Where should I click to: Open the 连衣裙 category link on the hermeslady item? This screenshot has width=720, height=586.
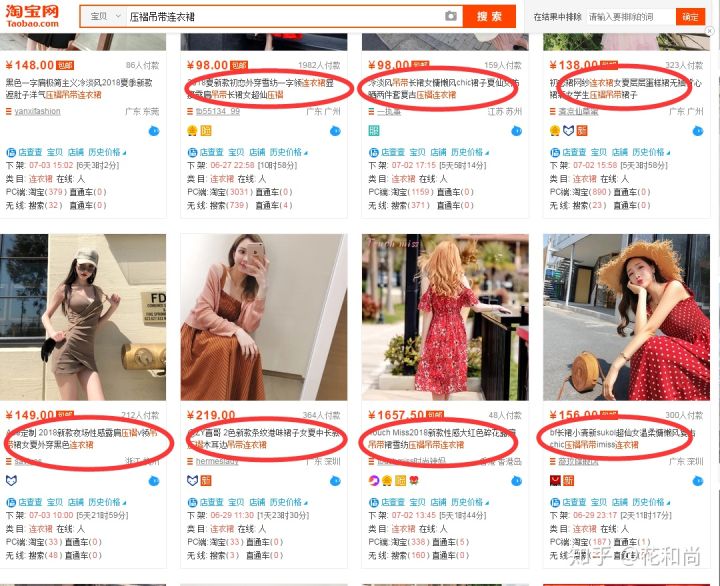click(222, 529)
